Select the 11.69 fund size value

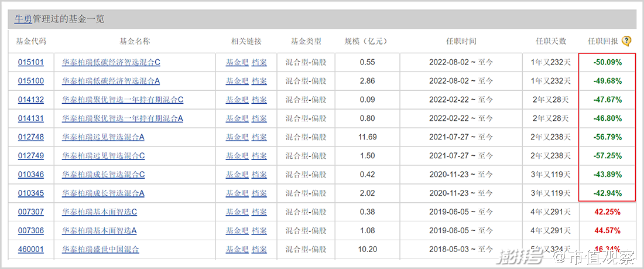[367, 137]
